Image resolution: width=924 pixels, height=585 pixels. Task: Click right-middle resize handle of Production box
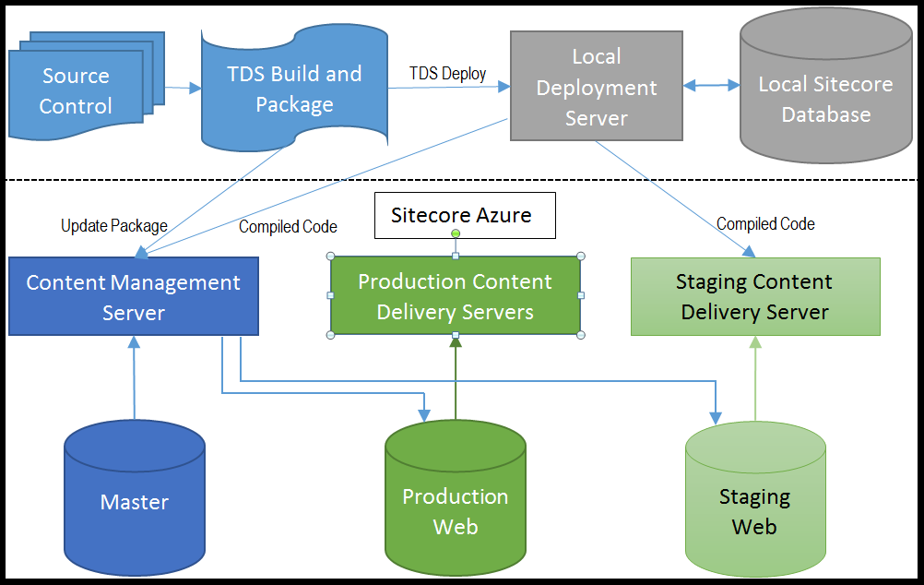coord(581,295)
